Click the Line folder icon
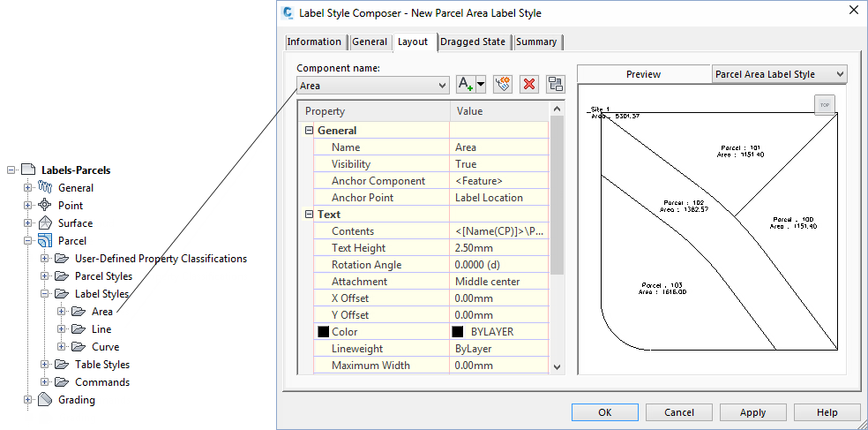 point(79,329)
